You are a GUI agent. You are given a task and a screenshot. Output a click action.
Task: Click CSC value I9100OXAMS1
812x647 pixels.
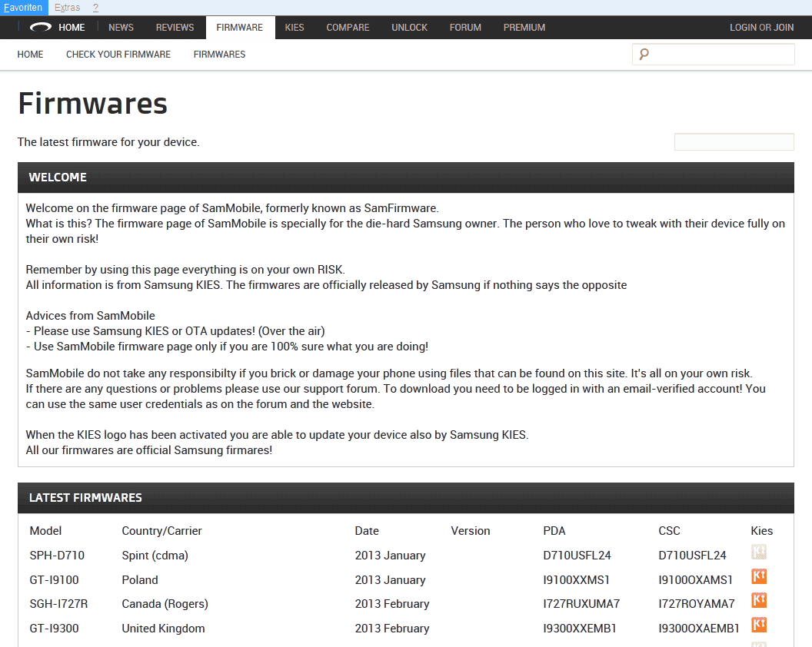click(x=695, y=579)
